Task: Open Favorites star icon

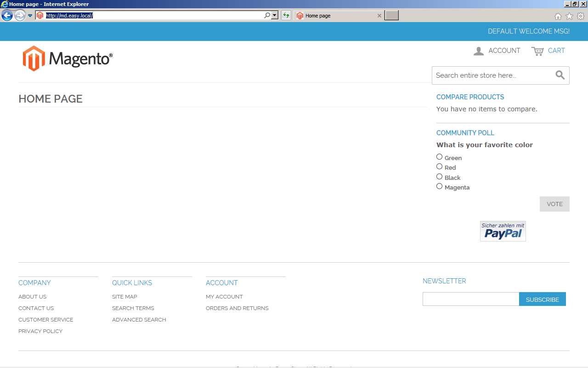Action: 569,16
